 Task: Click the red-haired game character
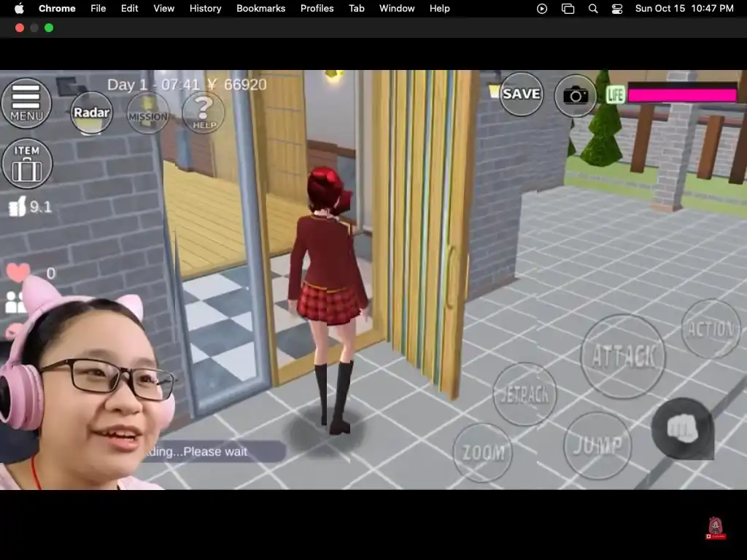coord(330,300)
